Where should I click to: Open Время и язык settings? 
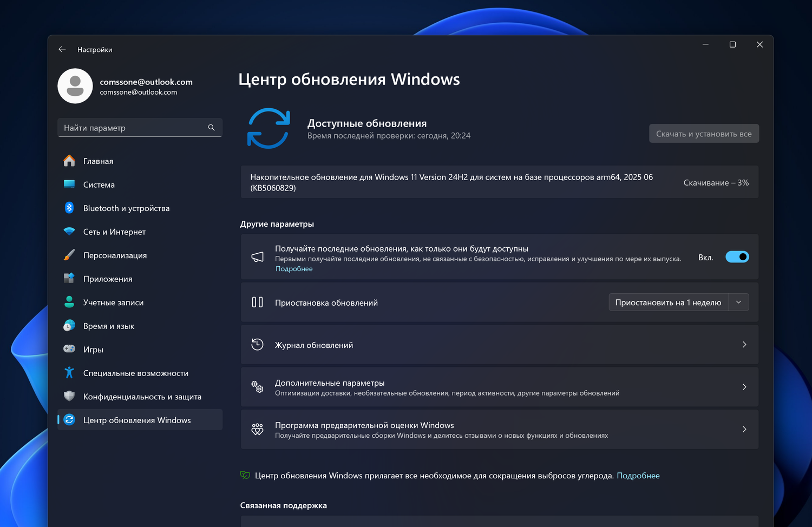click(140, 326)
